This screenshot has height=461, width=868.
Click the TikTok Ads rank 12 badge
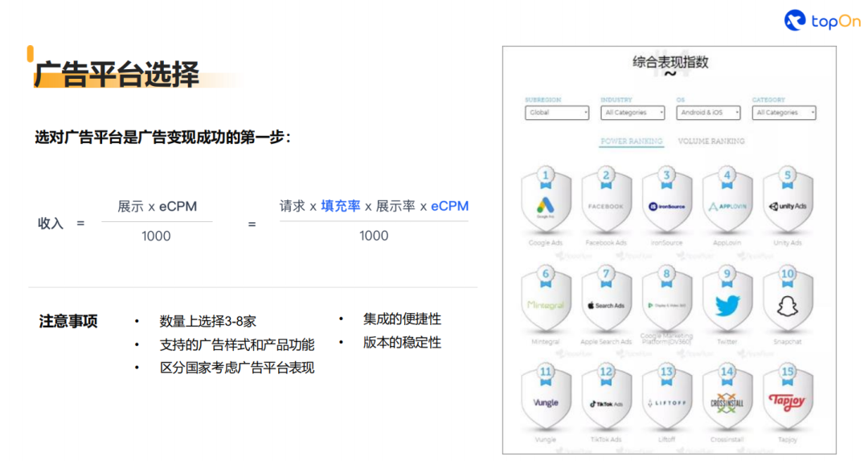point(606,397)
